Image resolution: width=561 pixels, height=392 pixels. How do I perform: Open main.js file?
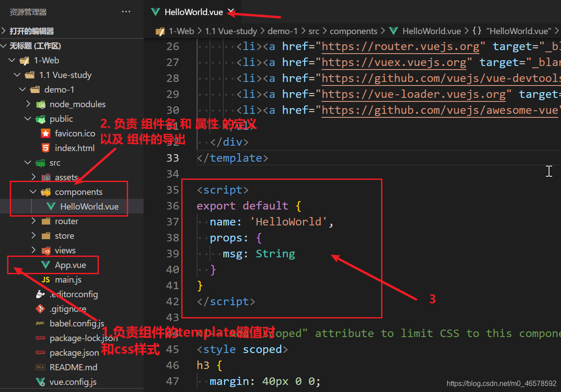(x=68, y=279)
